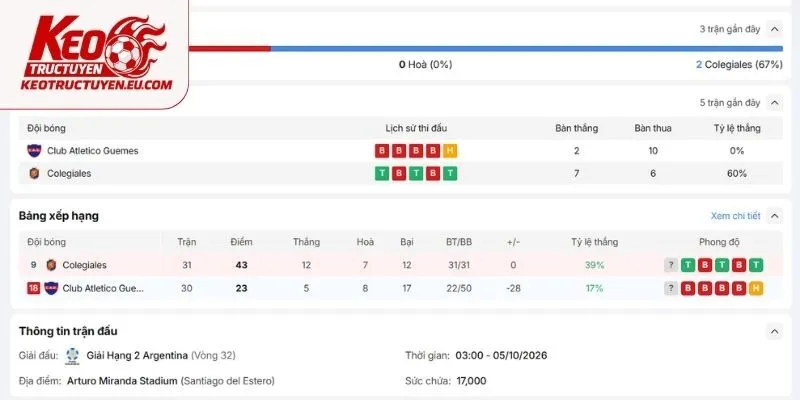The image size is (800, 400).
Task: Select 'Club Atletico Guemes' name in match history
Action: 93,151
